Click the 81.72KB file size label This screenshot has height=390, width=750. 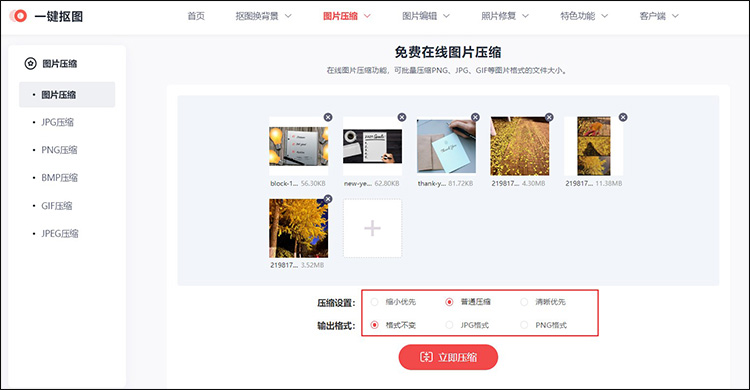pos(461,183)
